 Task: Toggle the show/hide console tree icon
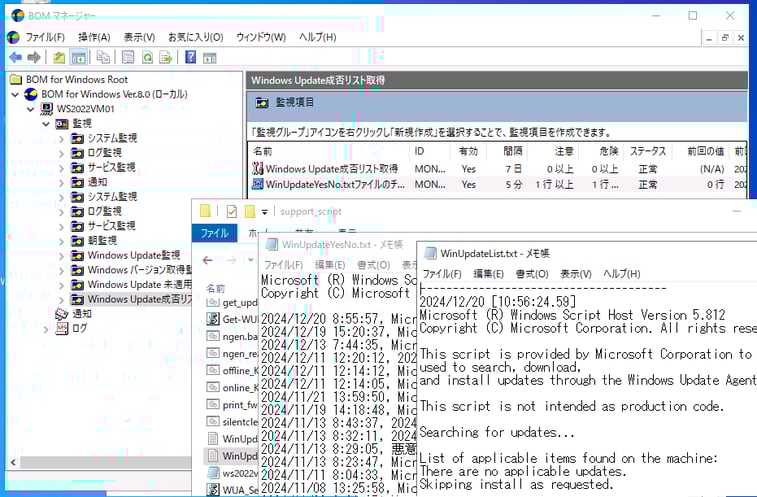pos(79,57)
